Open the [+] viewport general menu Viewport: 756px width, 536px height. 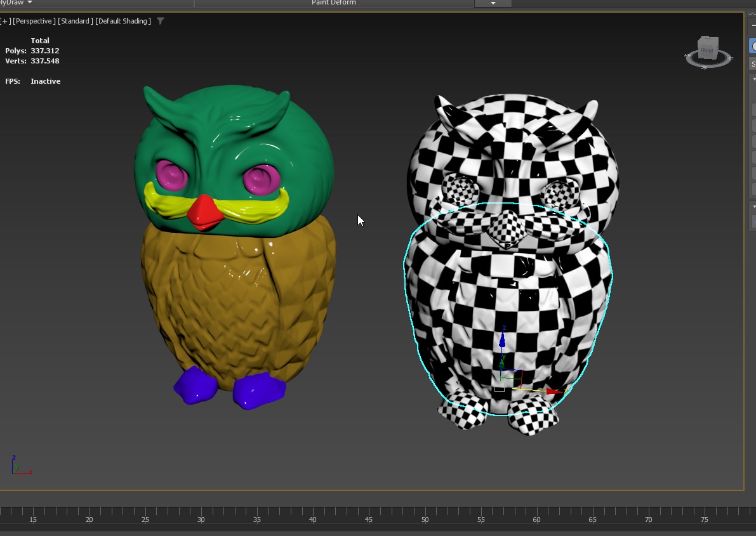(x=6, y=21)
